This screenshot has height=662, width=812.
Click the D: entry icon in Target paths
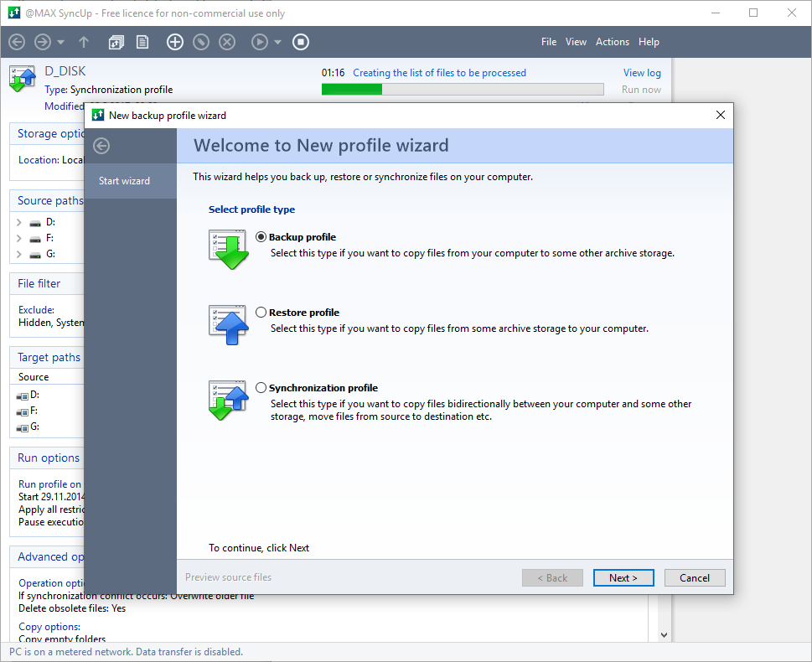23,396
